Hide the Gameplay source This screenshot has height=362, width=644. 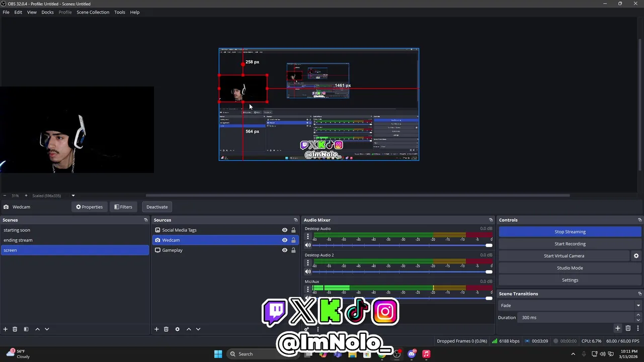pos(285,250)
